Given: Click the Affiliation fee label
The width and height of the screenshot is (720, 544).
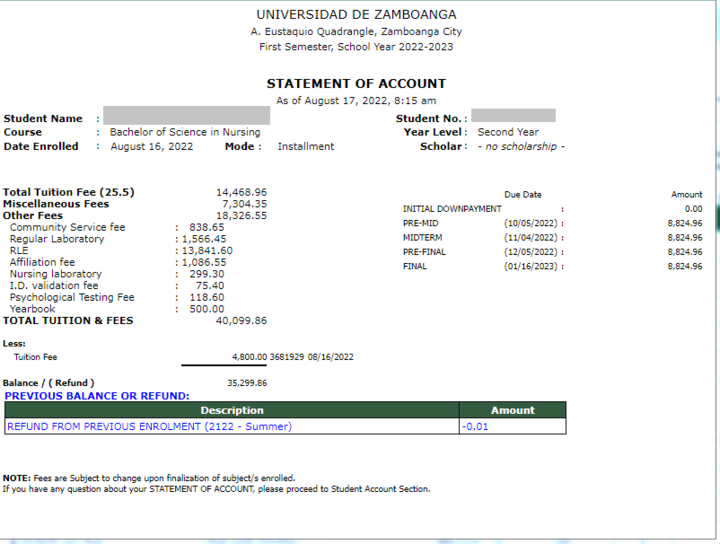Looking at the screenshot, I should coord(42,262).
